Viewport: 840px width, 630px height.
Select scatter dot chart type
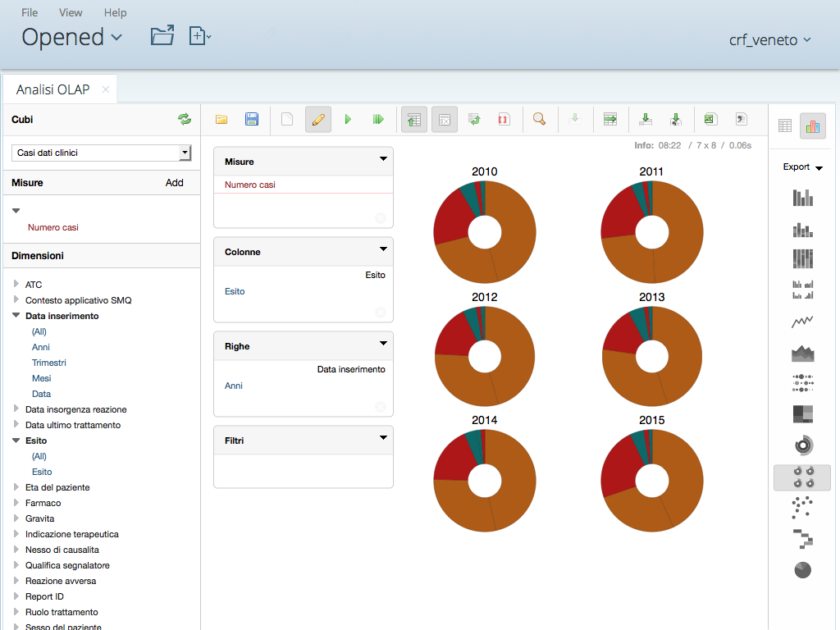click(802, 507)
